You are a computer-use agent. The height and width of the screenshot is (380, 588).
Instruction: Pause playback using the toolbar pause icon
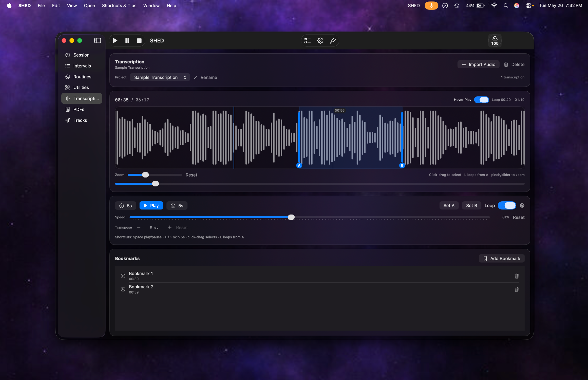point(127,40)
